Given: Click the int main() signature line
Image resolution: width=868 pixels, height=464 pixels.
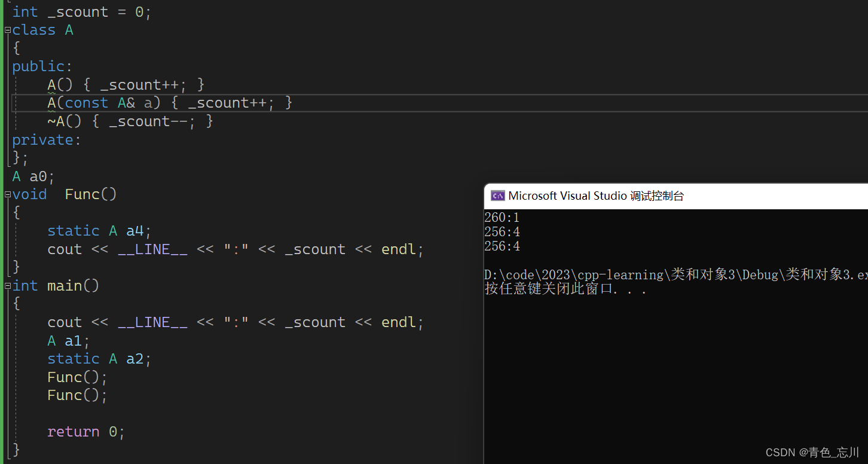Looking at the screenshot, I should click(56, 286).
